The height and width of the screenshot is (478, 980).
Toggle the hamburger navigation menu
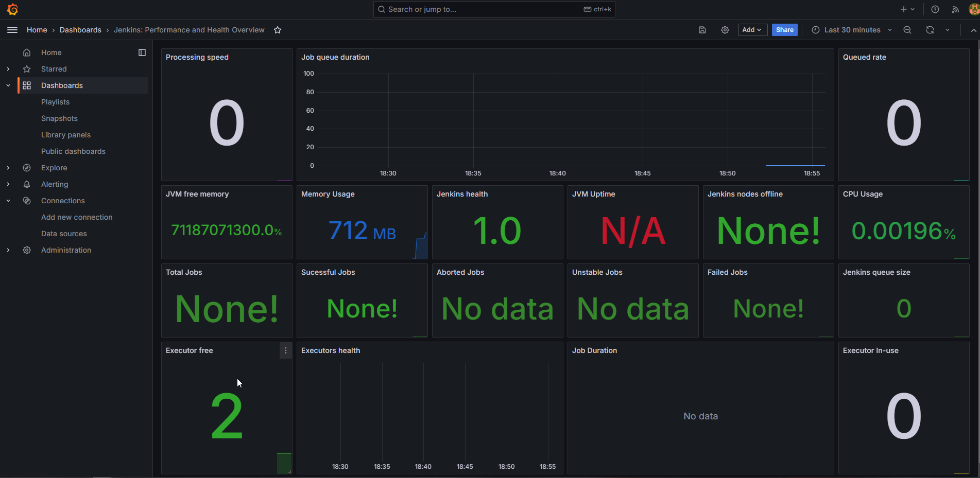click(12, 30)
